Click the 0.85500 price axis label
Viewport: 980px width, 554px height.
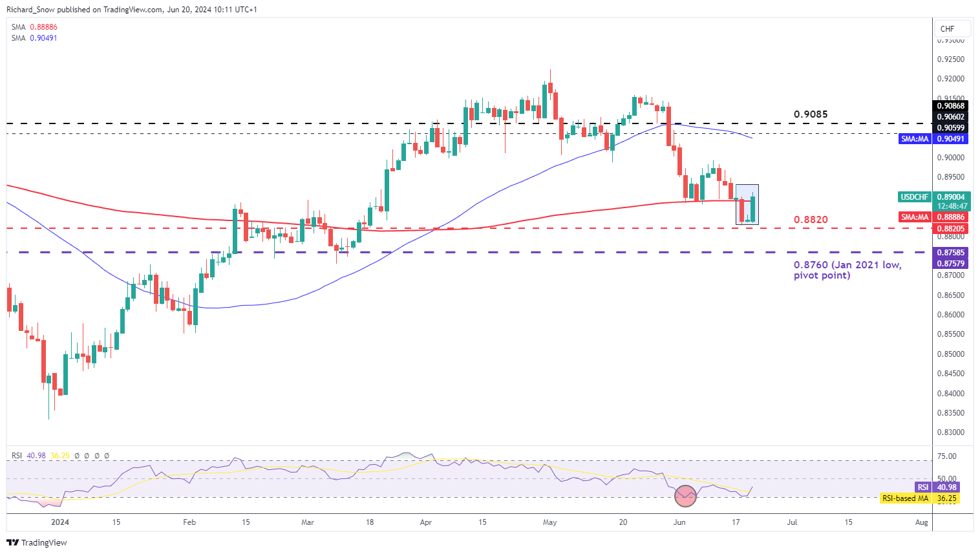pos(951,334)
